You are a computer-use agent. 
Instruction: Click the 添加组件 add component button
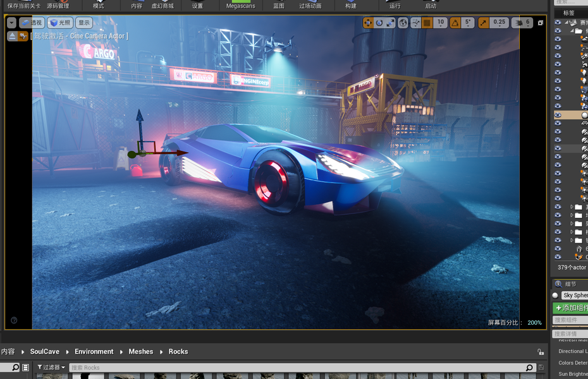pos(571,308)
